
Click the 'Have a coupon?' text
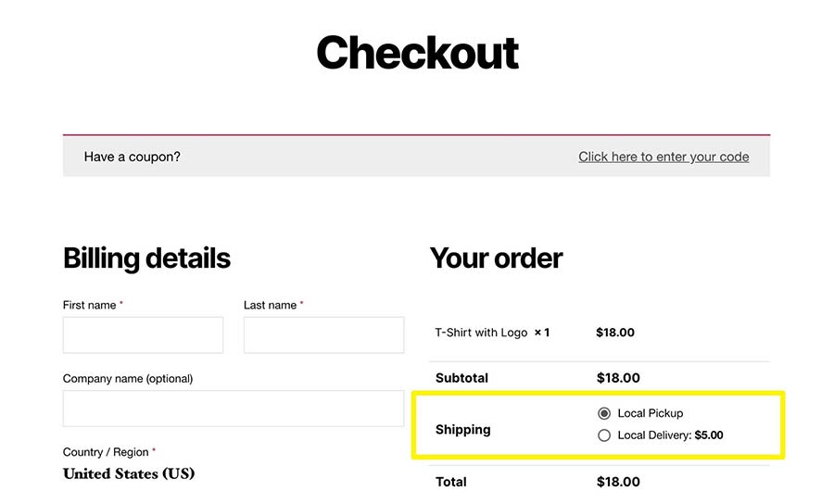point(133,157)
